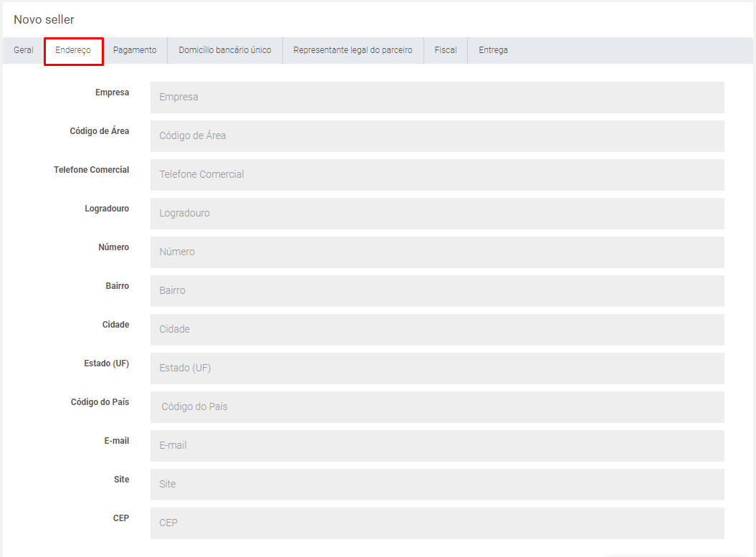
Task: Click the Bairro label text
Action: point(117,285)
